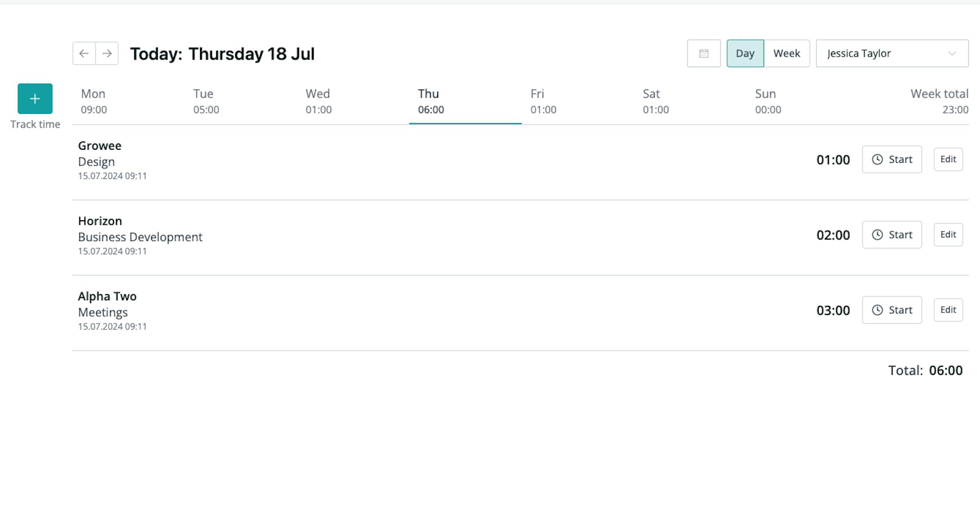
Task: Open the Jessica Taylor user dropdown
Action: coord(892,53)
